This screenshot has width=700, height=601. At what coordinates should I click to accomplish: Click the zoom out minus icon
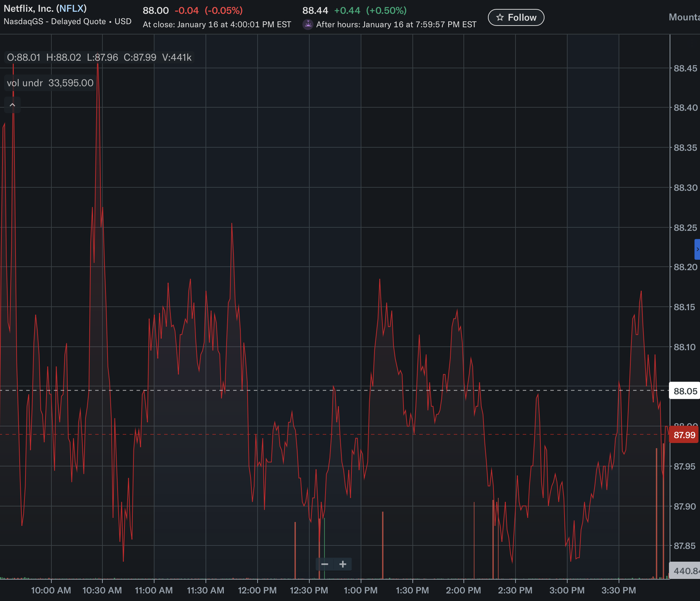point(324,564)
